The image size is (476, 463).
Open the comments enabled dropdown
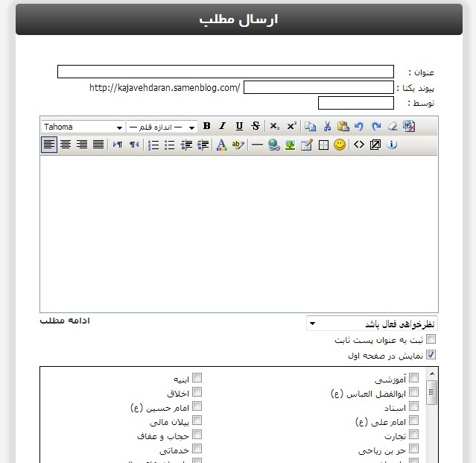[372, 324]
